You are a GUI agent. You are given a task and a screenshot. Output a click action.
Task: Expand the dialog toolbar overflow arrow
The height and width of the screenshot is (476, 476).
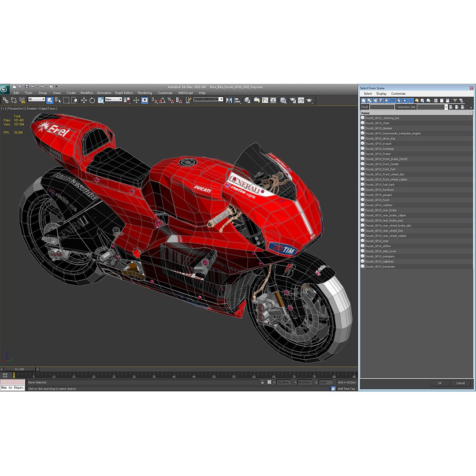(x=471, y=108)
